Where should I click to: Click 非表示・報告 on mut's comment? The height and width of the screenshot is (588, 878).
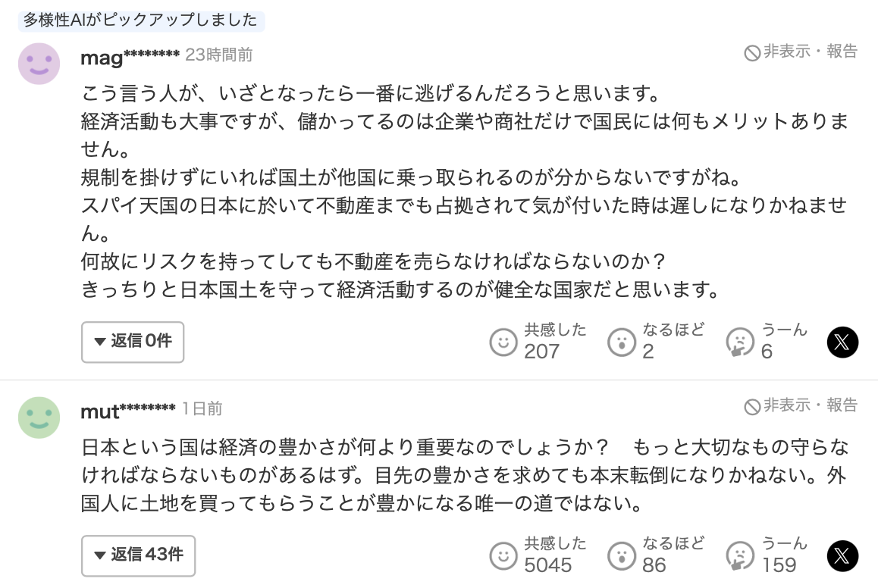point(801,406)
